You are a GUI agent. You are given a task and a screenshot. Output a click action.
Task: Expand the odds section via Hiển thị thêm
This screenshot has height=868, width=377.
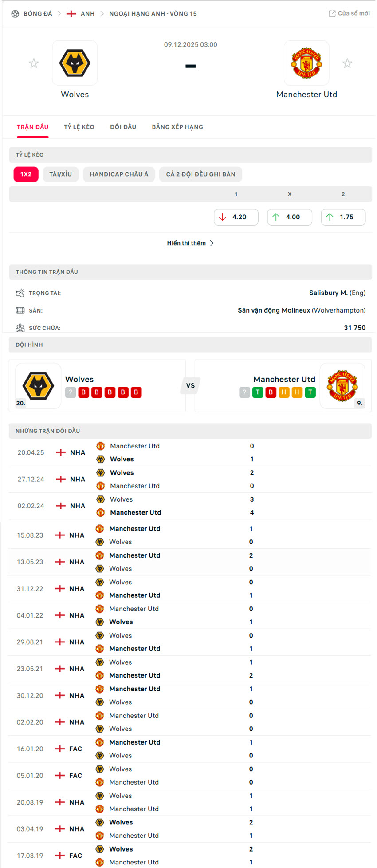pyautogui.click(x=185, y=243)
